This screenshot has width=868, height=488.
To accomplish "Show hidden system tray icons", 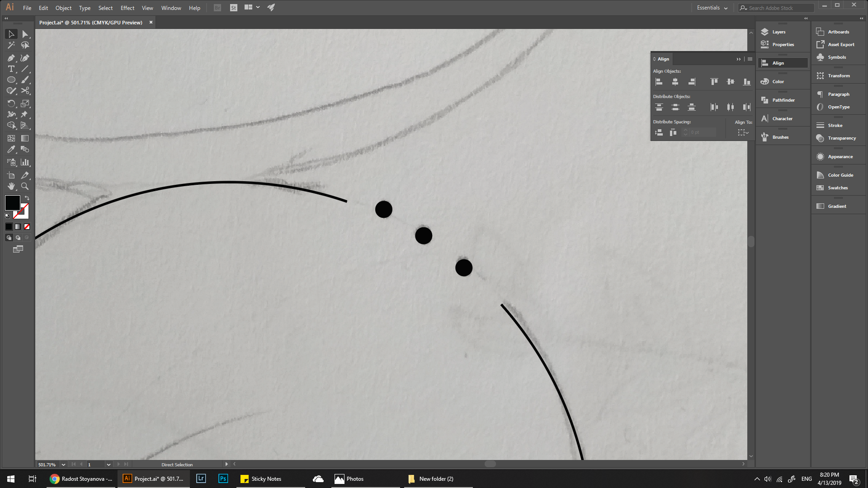I will pyautogui.click(x=757, y=479).
